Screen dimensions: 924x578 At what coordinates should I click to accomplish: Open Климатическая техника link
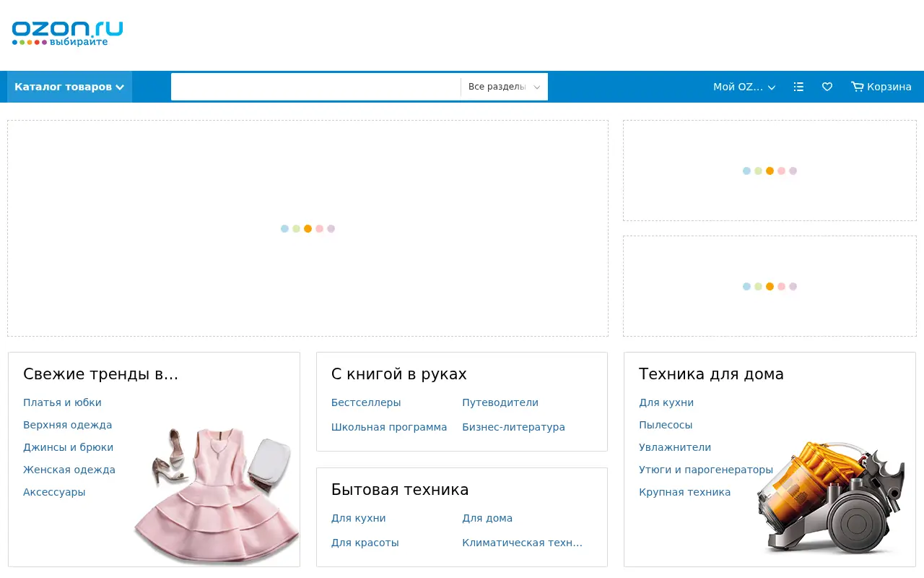(x=522, y=543)
